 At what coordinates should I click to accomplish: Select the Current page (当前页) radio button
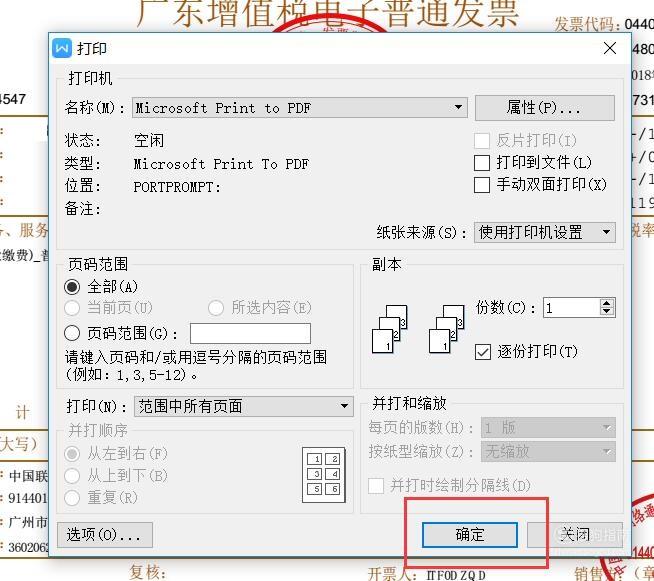pyautogui.click(x=72, y=308)
